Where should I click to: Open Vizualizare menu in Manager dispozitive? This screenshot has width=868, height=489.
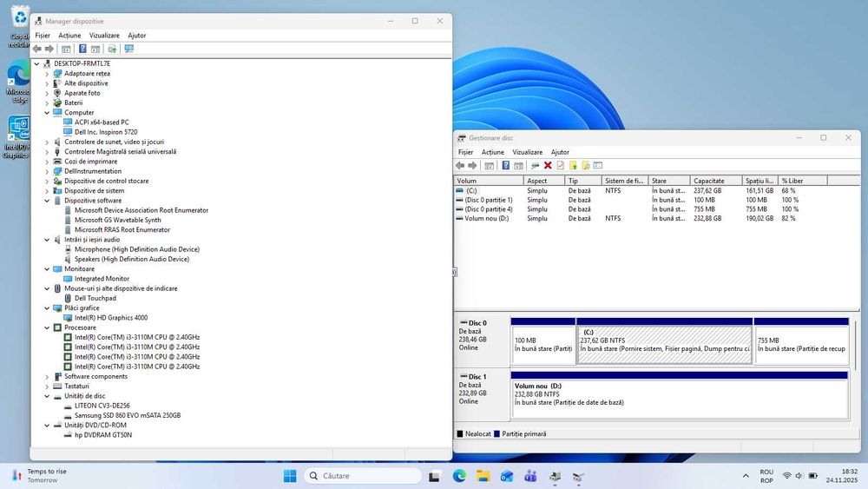[x=104, y=36]
